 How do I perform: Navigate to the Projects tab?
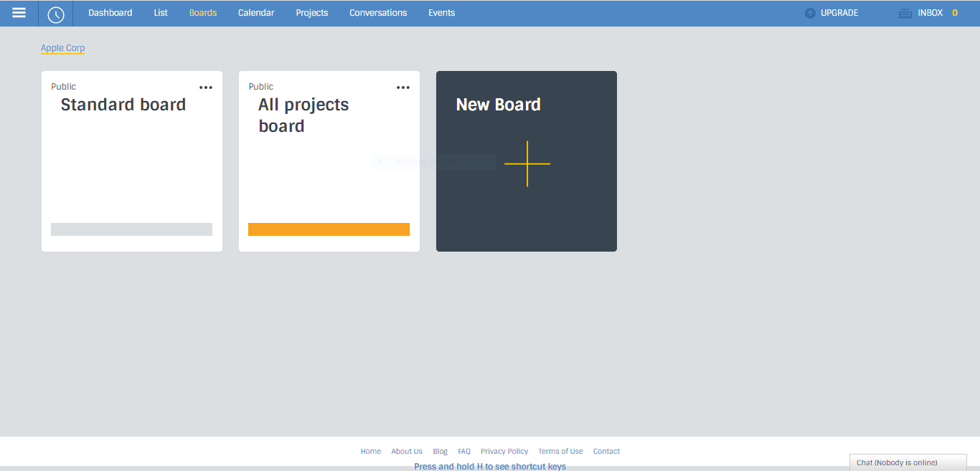tap(312, 13)
